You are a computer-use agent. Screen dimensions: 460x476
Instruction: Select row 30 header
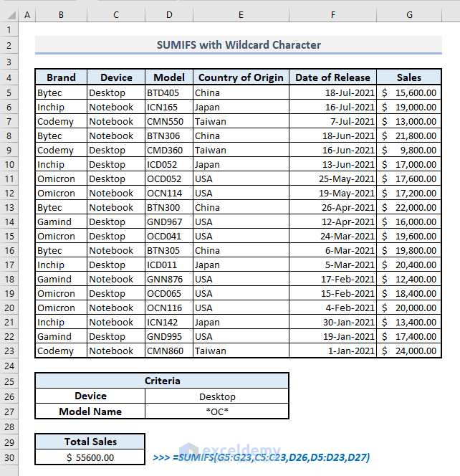tap(9, 457)
